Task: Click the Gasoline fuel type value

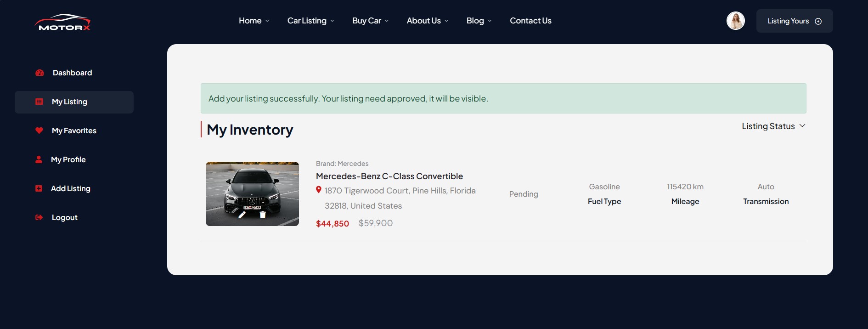Action: tap(604, 187)
